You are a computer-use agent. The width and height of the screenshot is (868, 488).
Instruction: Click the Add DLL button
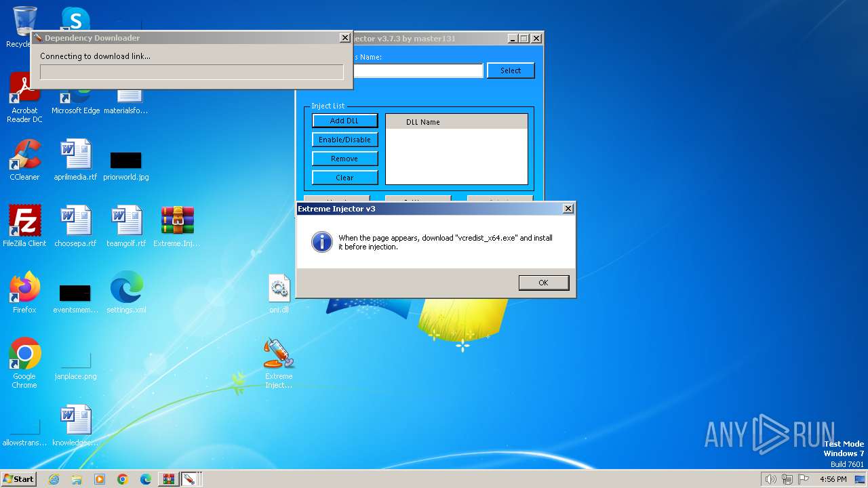(x=344, y=121)
